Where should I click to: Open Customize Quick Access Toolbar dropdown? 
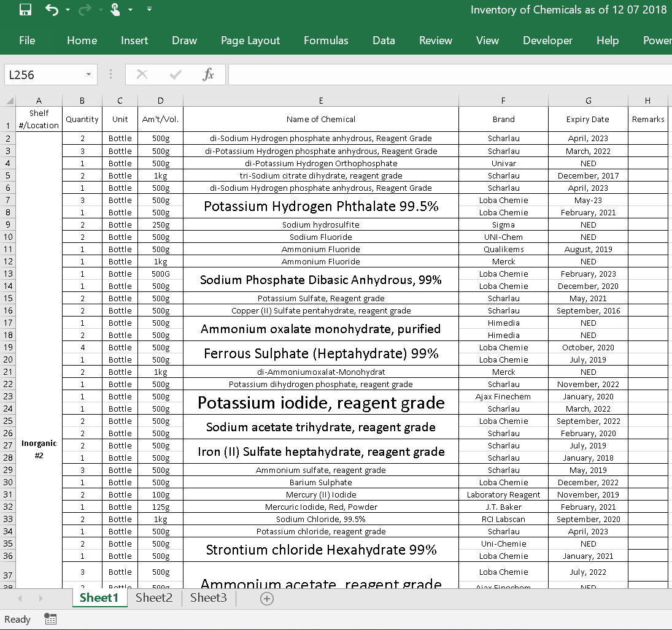coord(150,10)
